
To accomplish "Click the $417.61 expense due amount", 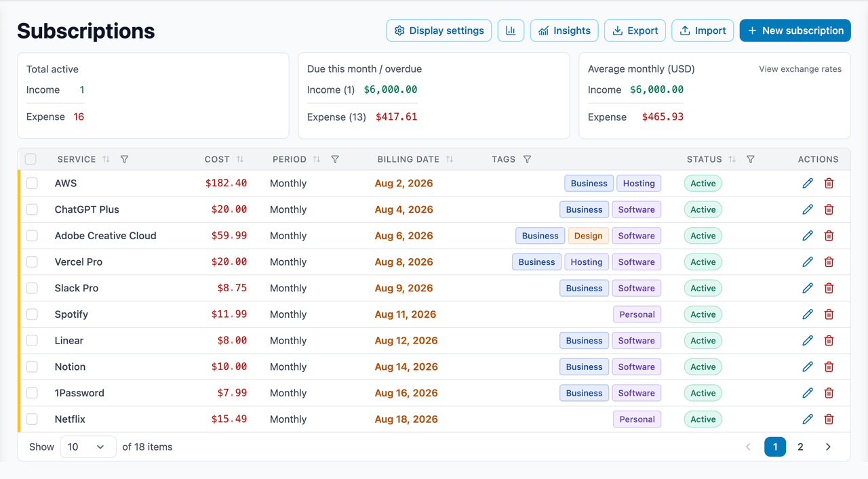I will 397,117.
